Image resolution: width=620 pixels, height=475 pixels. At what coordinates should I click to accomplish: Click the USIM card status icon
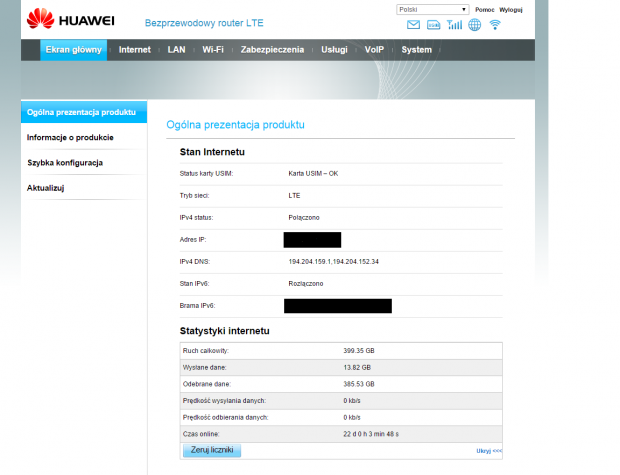(434, 25)
